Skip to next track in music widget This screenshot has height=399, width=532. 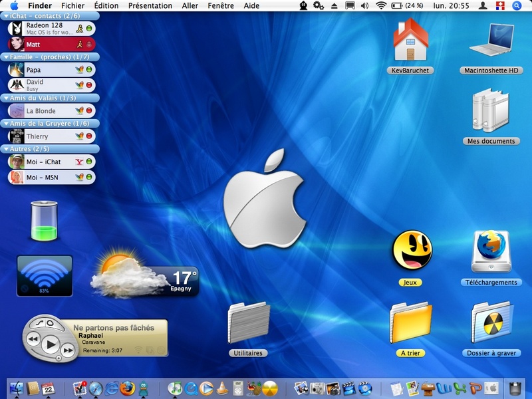pyautogui.click(x=68, y=350)
